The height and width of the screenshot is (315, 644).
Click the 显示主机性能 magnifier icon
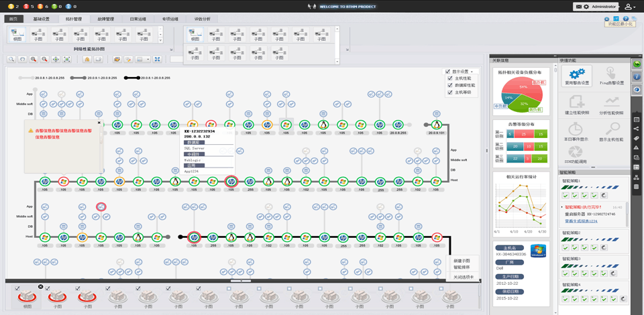coord(611,129)
